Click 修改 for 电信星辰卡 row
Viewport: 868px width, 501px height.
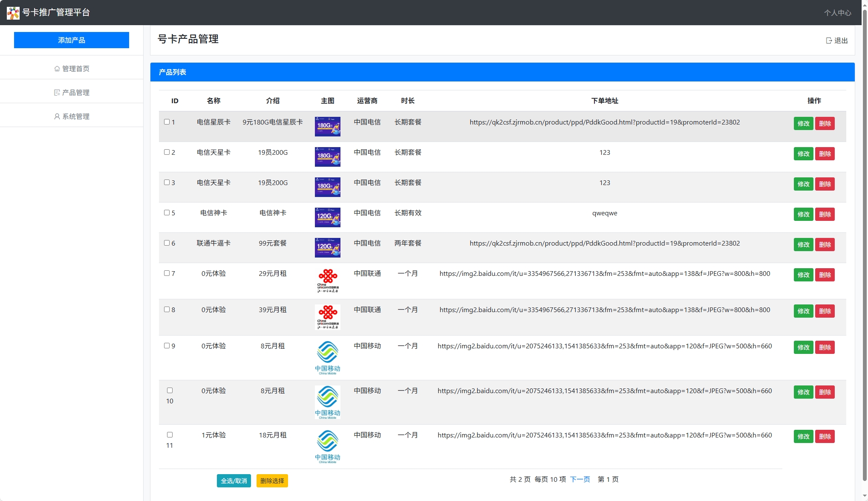click(804, 124)
